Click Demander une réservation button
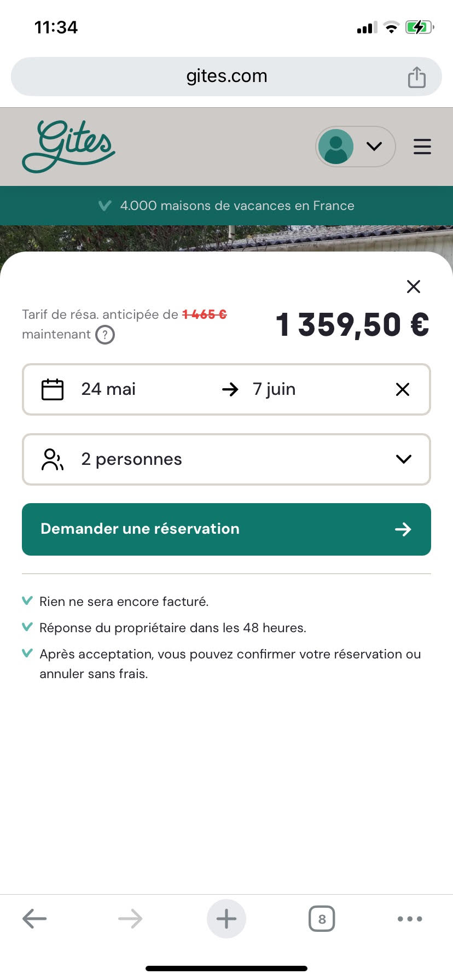This screenshot has width=453, height=980. coord(226,529)
